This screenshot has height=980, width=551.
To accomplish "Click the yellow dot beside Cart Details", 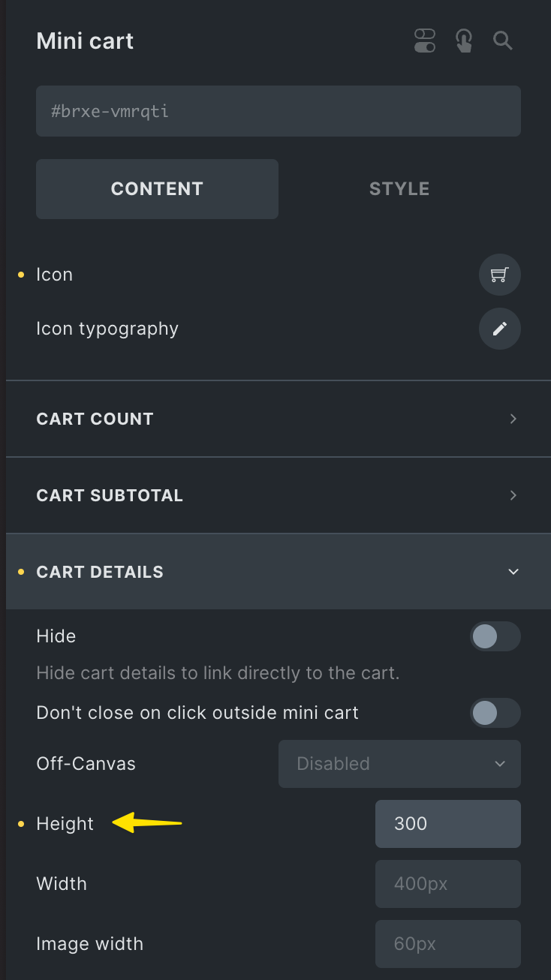I will (x=21, y=572).
